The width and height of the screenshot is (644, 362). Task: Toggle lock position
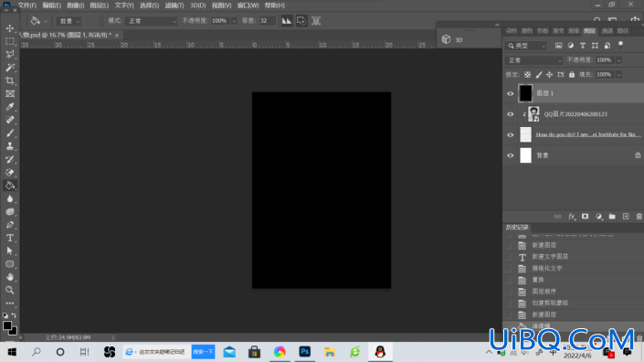tap(550, 75)
